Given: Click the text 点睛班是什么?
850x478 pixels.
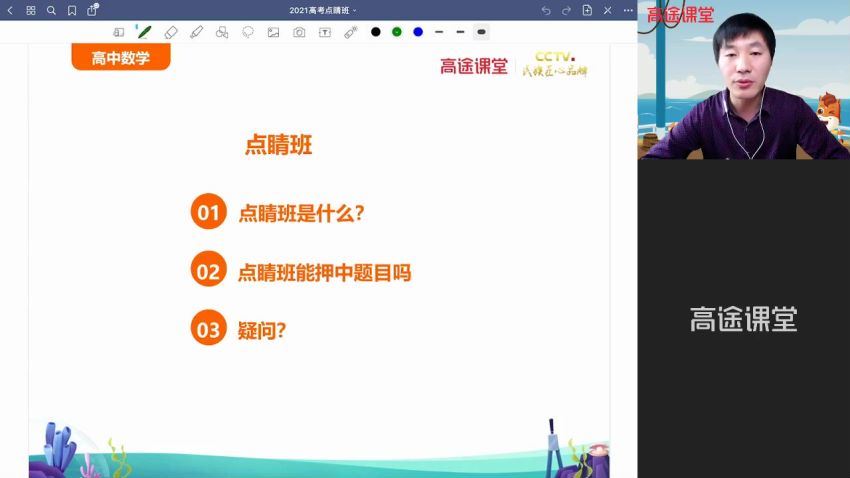Looking at the screenshot, I should pyautogui.click(x=301, y=213).
